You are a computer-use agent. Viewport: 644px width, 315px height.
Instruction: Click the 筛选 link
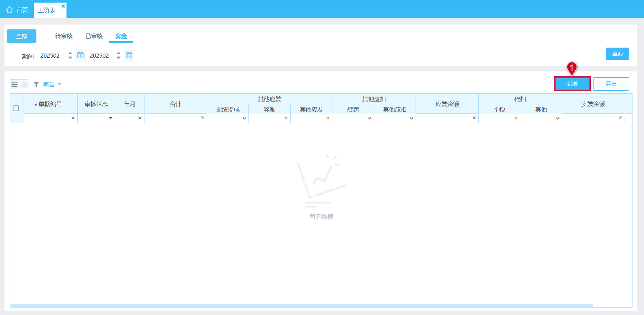(x=48, y=84)
